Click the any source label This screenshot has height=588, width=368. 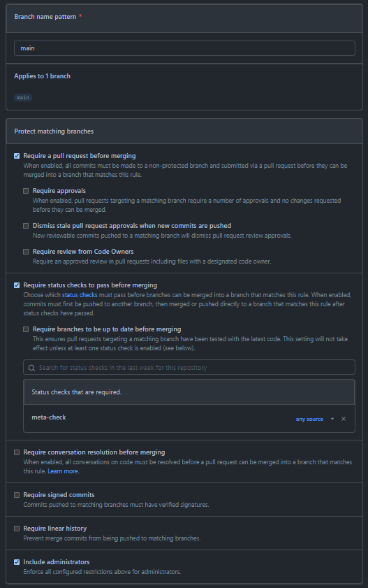309,419
